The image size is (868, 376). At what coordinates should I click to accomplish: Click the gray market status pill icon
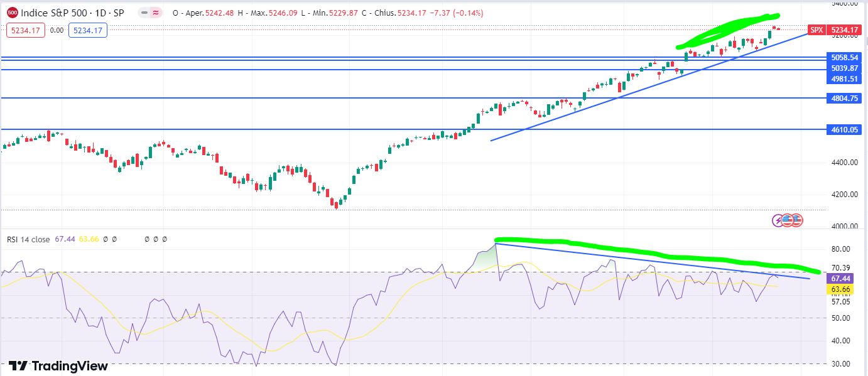click(144, 13)
